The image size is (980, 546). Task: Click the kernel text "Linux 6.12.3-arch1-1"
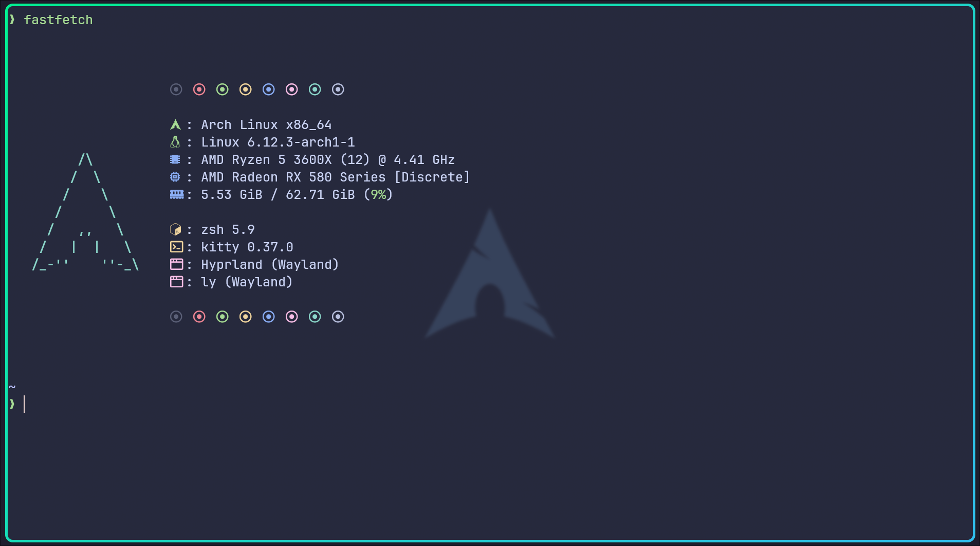(278, 142)
